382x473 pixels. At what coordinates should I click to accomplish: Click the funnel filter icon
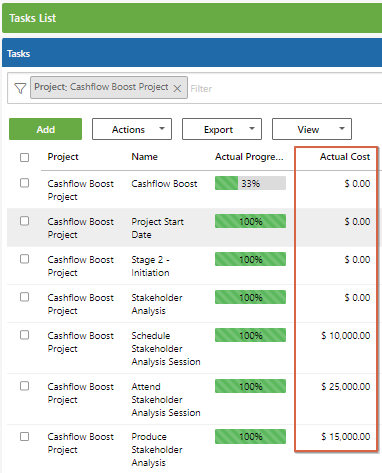[20, 88]
